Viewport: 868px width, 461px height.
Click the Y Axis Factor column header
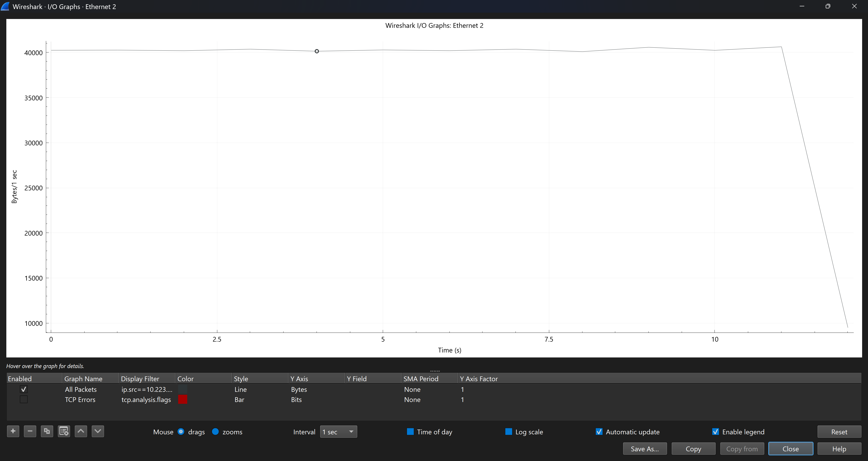478,378
